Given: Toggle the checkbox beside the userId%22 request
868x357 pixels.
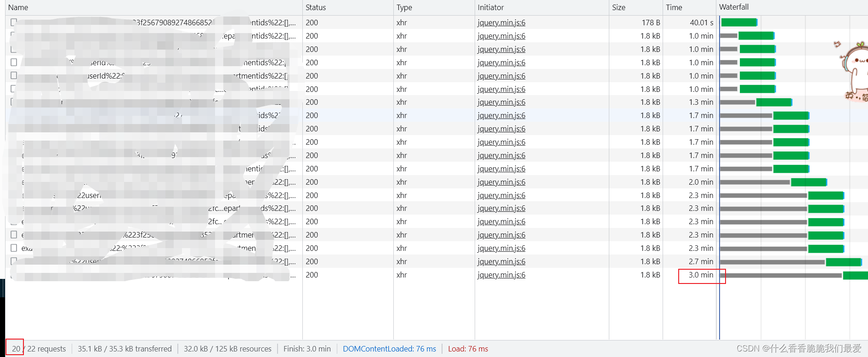Looking at the screenshot, I should coord(14,75).
